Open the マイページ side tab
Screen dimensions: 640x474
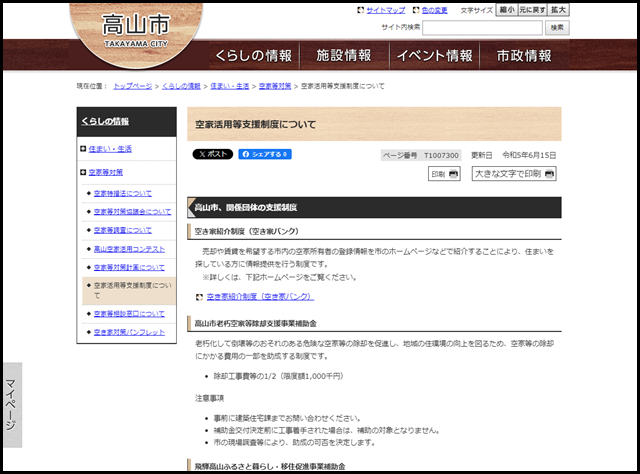tap(11, 405)
